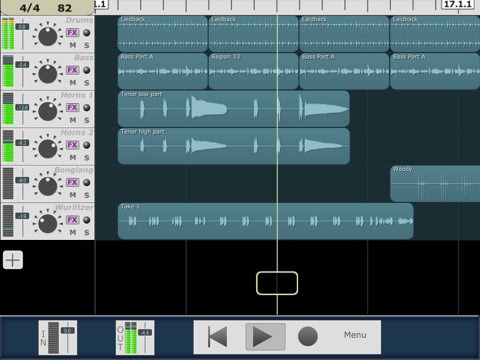Image resolution: width=480 pixels, height=360 pixels.
Task: Arm the Bonglang track record dot
Action: (x=87, y=182)
